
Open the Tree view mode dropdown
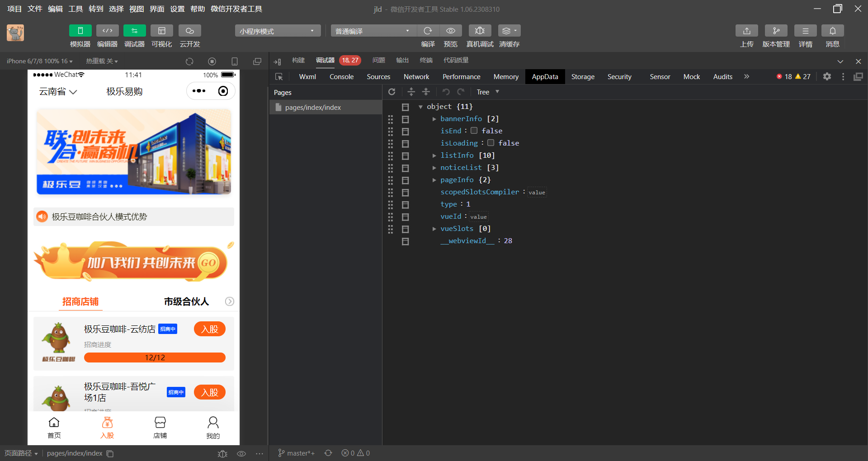pos(488,92)
